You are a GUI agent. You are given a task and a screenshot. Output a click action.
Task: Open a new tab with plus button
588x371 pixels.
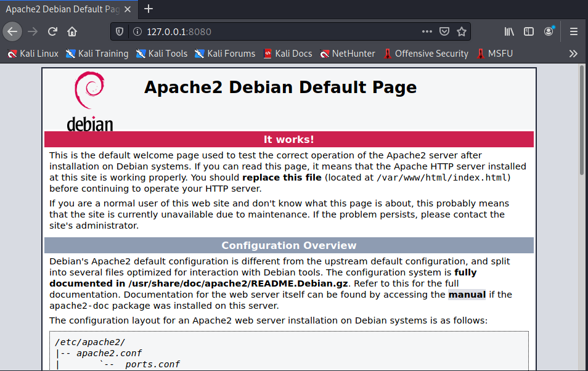coord(149,9)
